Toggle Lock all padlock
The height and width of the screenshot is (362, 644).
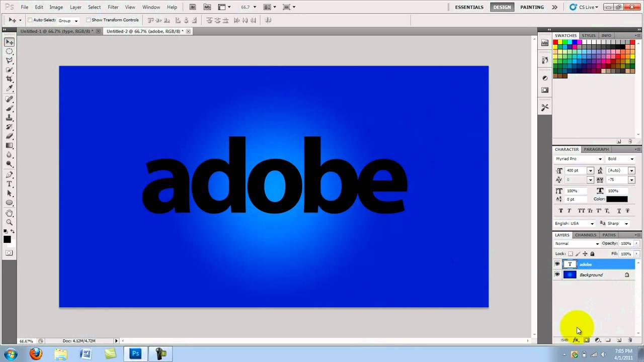(x=592, y=254)
